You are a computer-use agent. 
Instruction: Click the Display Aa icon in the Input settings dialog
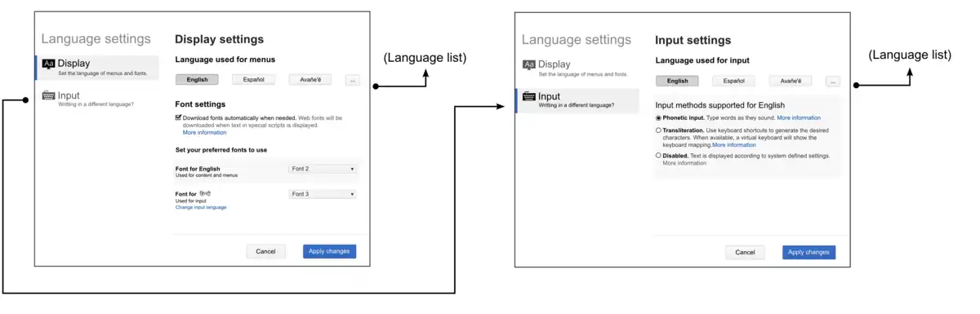[528, 64]
